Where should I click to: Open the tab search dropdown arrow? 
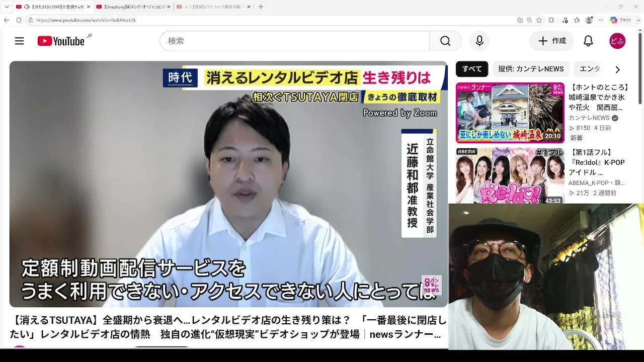tap(7, 7)
